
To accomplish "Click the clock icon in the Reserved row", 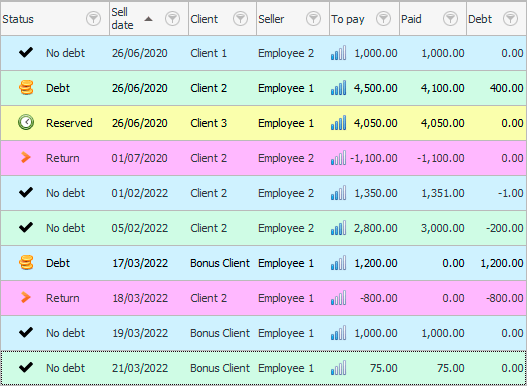I will click(26, 123).
